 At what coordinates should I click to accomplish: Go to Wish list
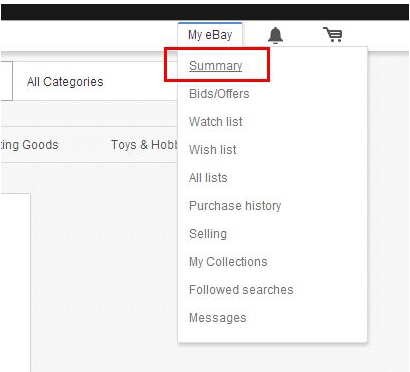coord(213,150)
